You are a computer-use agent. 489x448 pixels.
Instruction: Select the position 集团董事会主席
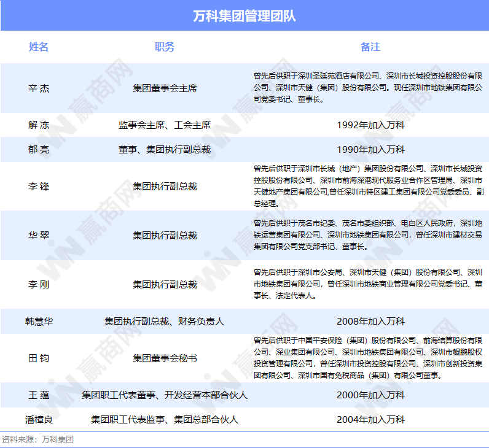pyautogui.click(x=165, y=88)
